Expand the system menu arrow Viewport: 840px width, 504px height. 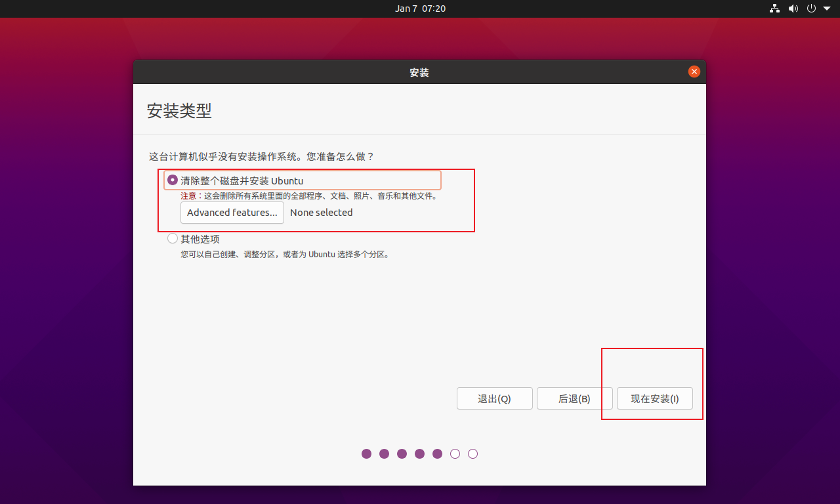point(827,9)
